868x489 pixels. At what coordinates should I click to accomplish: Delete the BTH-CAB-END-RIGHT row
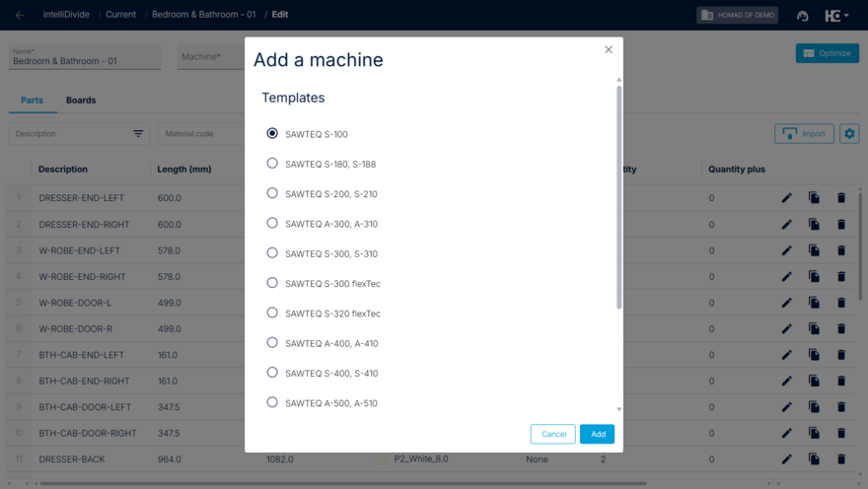[x=841, y=381]
